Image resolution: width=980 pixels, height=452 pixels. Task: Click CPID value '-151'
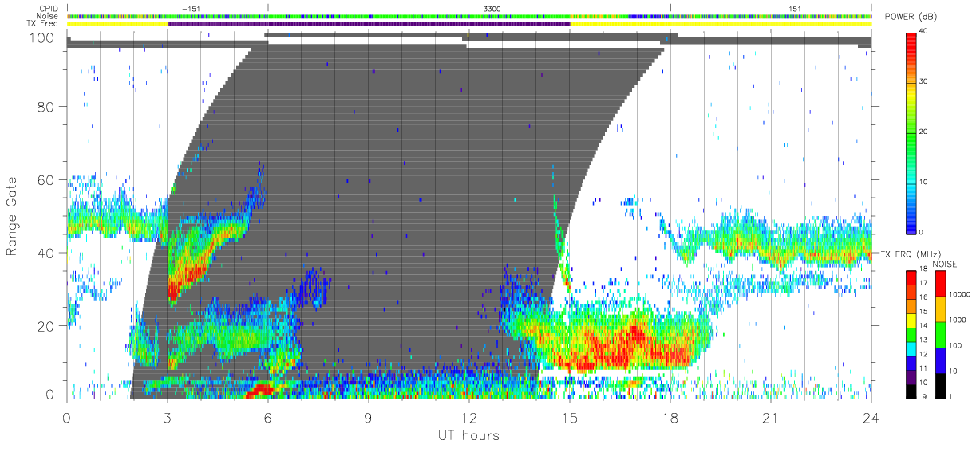191,8
